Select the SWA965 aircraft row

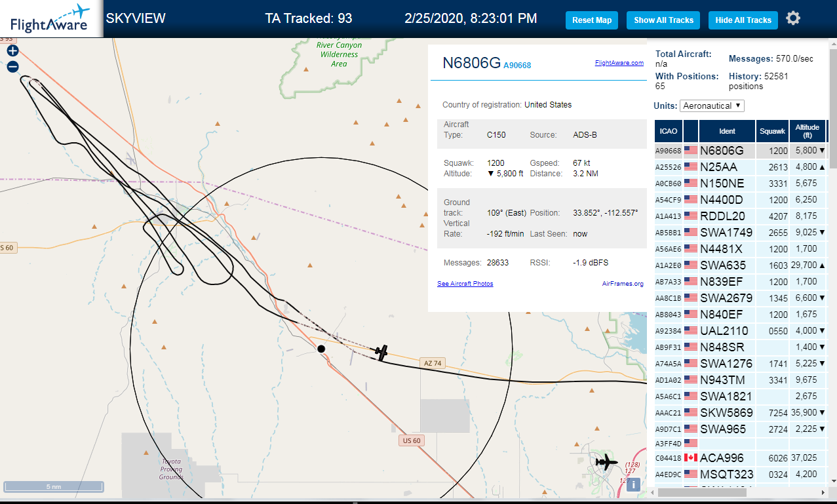tap(741, 429)
